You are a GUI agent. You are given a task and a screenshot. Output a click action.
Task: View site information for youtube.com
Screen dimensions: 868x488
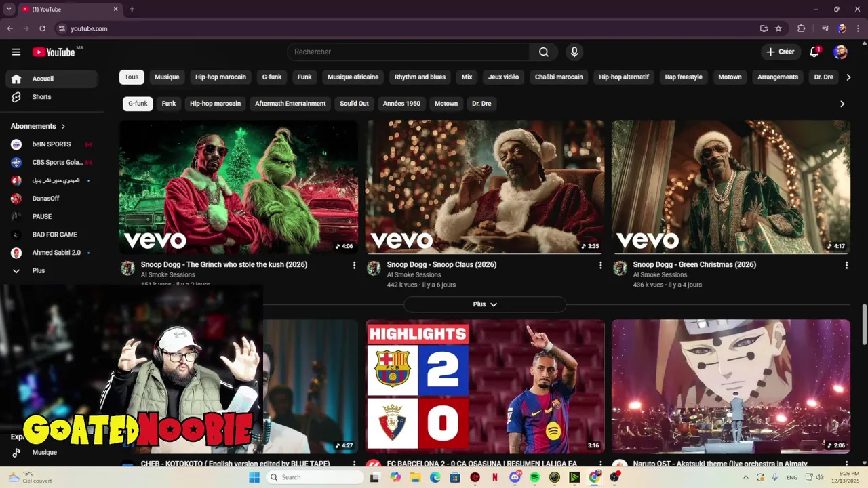click(x=62, y=28)
